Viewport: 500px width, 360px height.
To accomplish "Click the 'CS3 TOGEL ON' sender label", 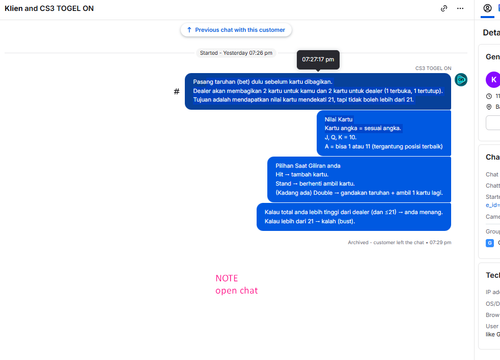I will pyautogui.click(x=433, y=68).
